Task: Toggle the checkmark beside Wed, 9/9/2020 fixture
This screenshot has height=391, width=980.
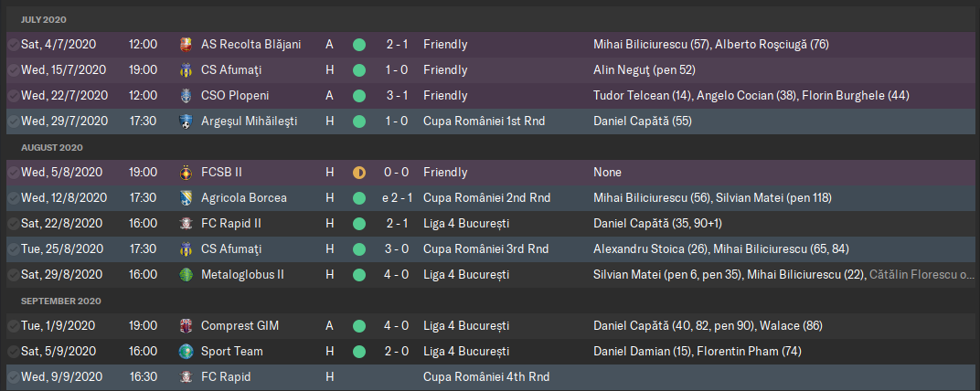Action: 13,377
